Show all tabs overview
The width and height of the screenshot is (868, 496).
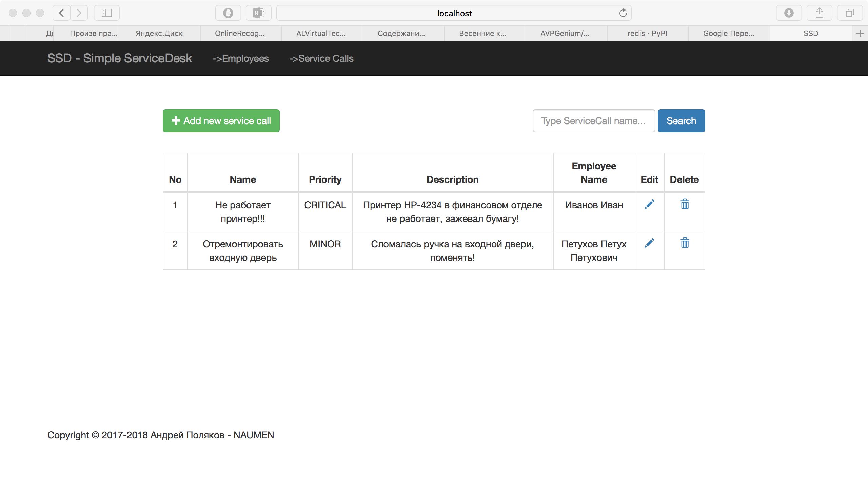[x=850, y=13]
